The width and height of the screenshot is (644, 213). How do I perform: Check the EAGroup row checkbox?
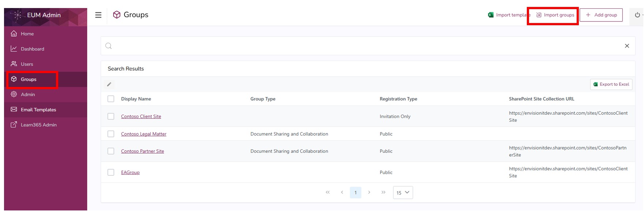[x=111, y=172]
